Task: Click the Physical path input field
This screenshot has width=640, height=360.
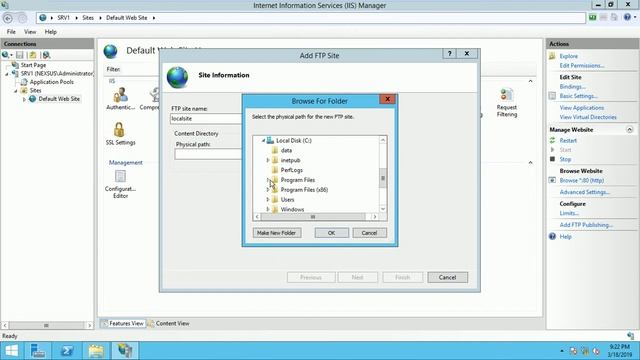Action: (209, 154)
